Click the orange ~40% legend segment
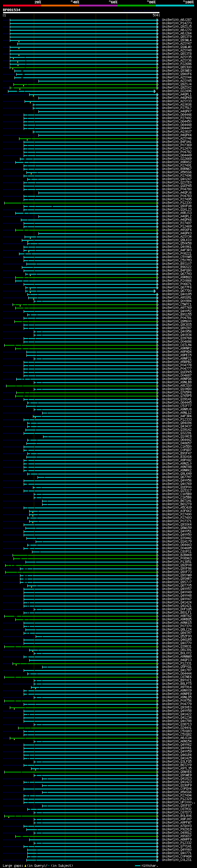The image size is (197, 868). [60, 6]
